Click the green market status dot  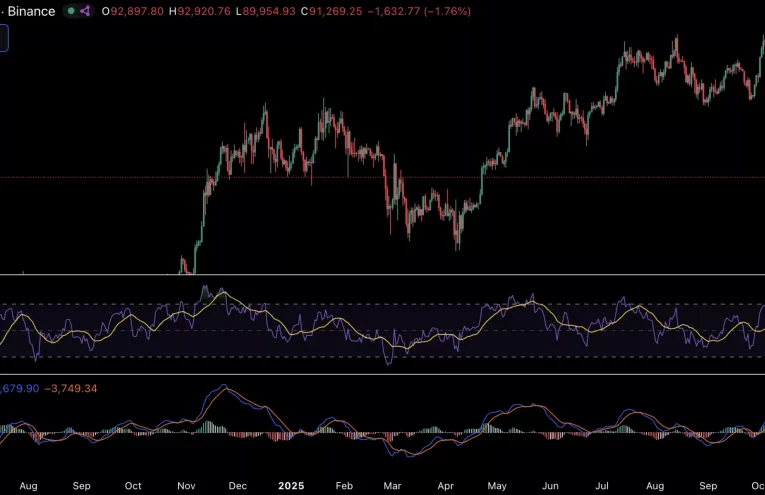[70, 11]
